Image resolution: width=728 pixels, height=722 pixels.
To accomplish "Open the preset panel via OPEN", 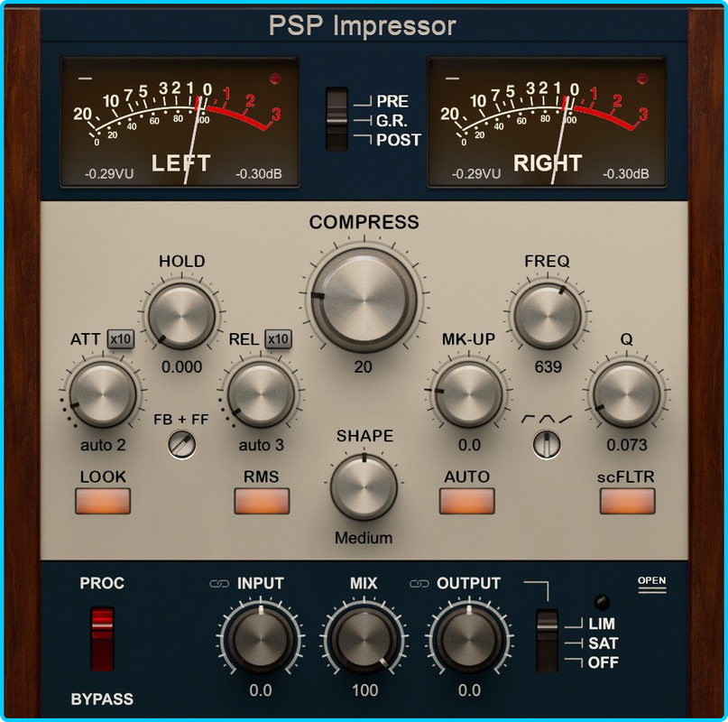I will (652, 584).
